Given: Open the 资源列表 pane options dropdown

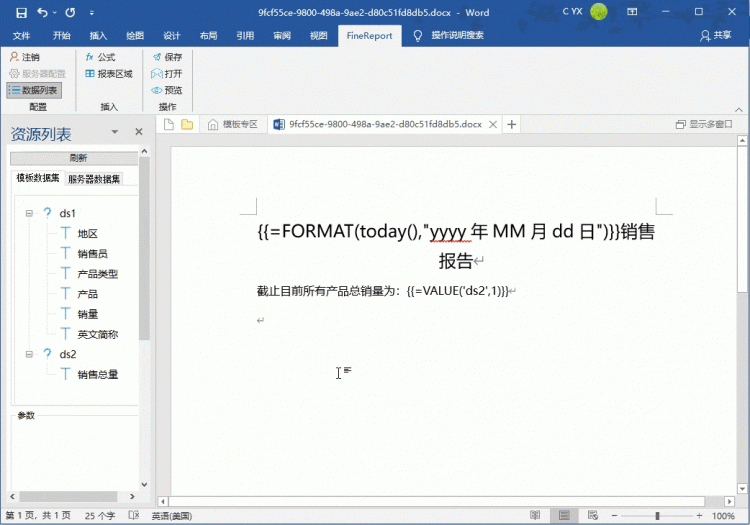Looking at the screenshot, I should point(115,131).
